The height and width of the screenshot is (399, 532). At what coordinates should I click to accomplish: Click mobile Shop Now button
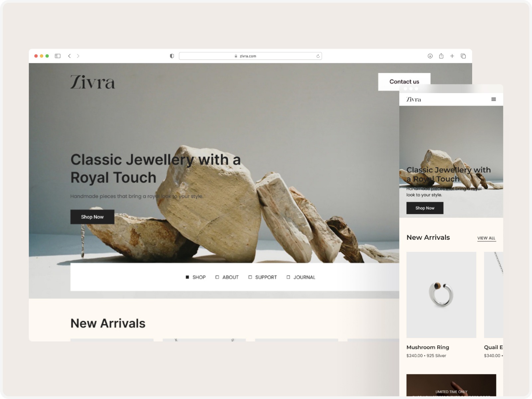coord(425,208)
